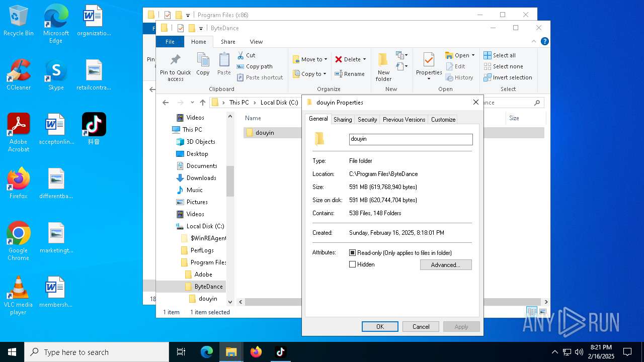This screenshot has height=362, width=644.
Task: Check the Hidden attribute checkbox
Action: [x=352, y=264]
